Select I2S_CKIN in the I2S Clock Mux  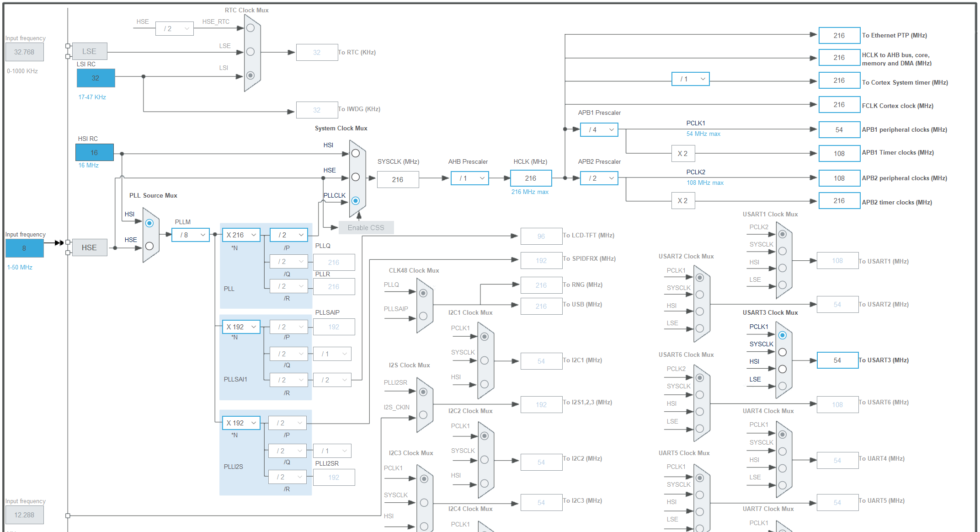[423, 414]
